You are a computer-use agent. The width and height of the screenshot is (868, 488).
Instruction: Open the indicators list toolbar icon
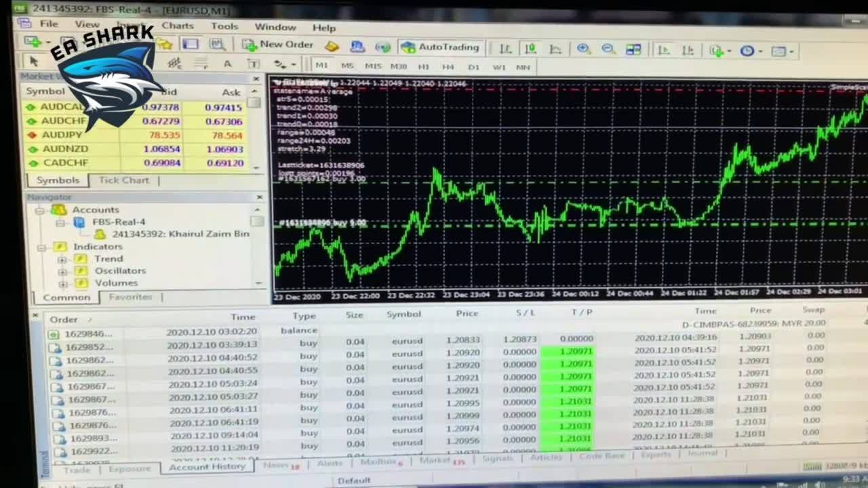[x=716, y=51]
